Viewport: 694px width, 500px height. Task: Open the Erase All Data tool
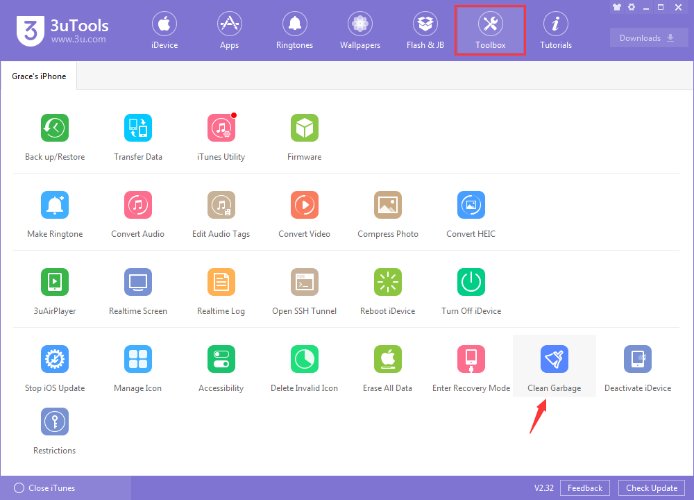coord(387,361)
